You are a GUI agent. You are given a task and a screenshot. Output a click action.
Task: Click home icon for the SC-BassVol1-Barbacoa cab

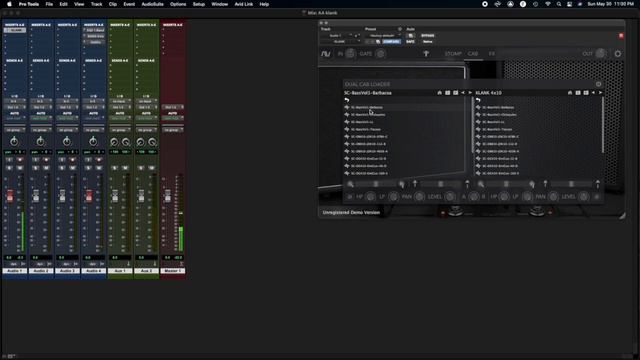440,93
